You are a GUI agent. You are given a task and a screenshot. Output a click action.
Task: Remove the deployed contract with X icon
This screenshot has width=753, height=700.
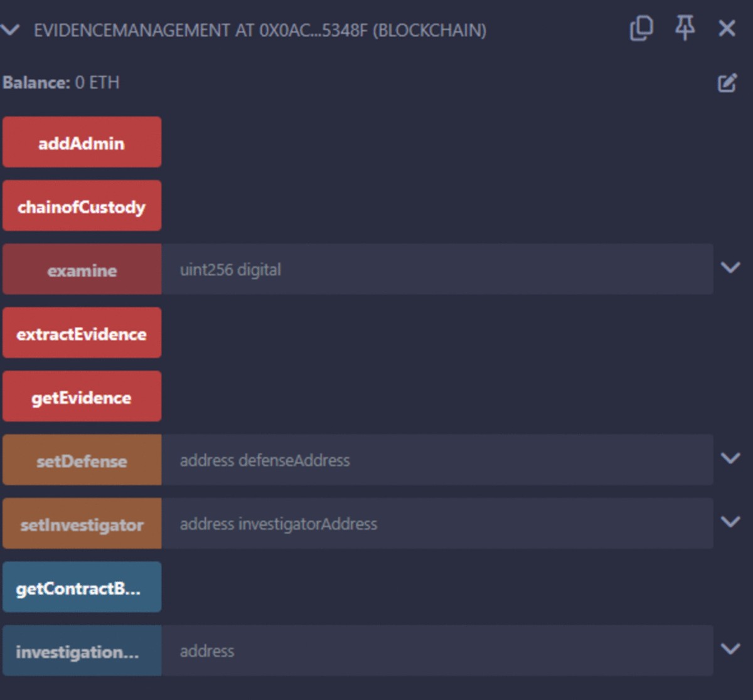[x=727, y=28]
